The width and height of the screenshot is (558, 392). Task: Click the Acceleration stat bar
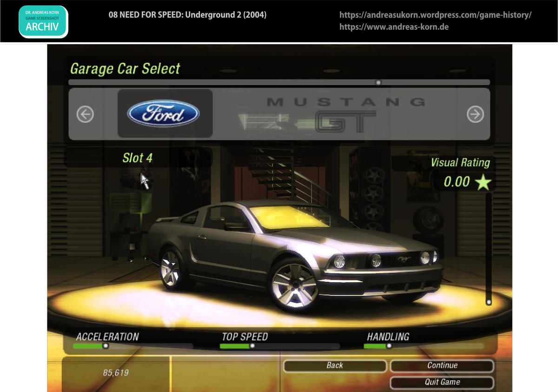click(133, 346)
